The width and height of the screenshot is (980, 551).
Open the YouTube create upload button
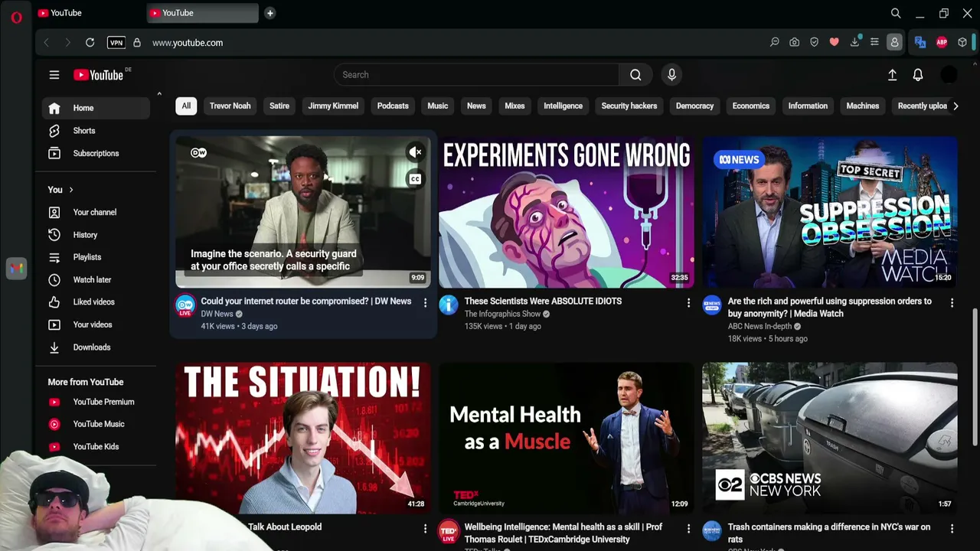click(892, 75)
